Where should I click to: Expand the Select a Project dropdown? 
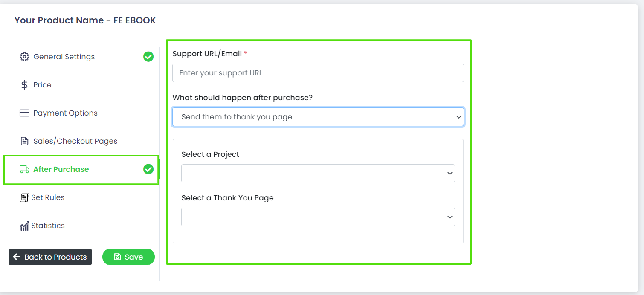(318, 174)
